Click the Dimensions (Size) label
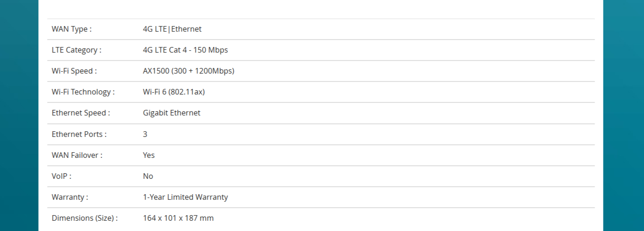Image resolution: width=644 pixels, height=231 pixels. coord(85,218)
